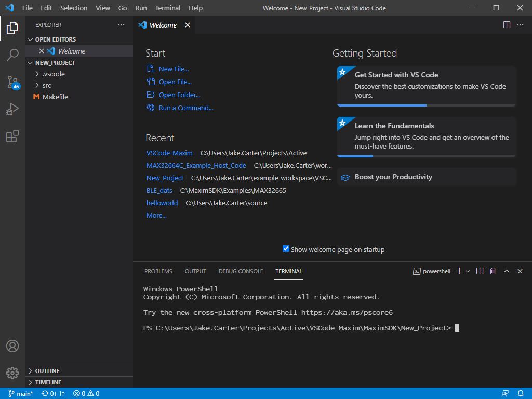Close Welcome in Open Editors list

42,51
